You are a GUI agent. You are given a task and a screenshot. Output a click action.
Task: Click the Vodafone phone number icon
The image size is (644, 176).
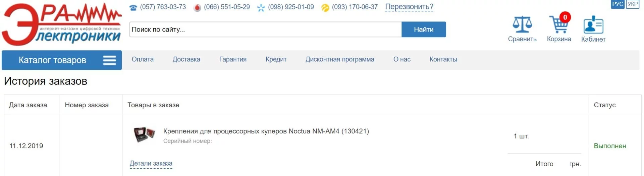coord(197,7)
